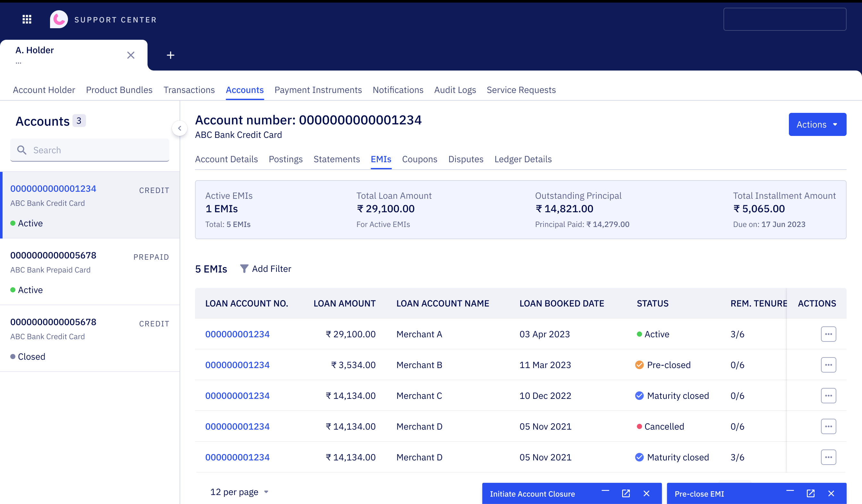Open actions menu for last Merchant D row
862x504 pixels.
[x=828, y=457]
